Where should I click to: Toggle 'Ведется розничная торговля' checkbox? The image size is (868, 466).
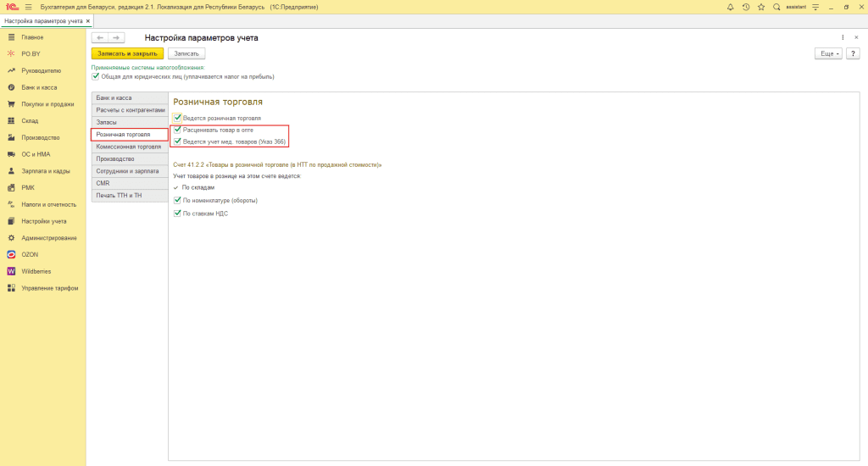tap(178, 118)
